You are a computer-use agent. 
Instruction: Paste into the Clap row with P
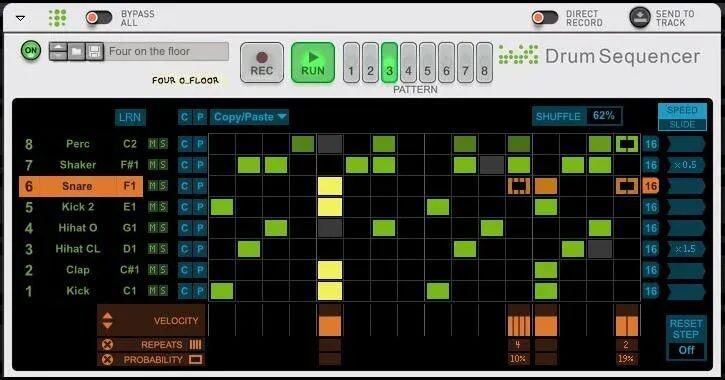click(x=200, y=270)
